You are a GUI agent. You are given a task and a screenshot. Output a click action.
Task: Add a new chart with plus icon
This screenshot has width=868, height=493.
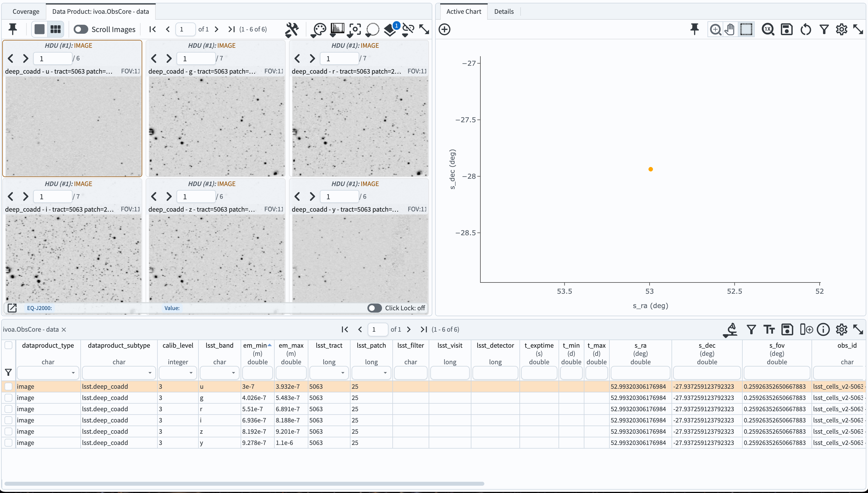pyautogui.click(x=444, y=29)
